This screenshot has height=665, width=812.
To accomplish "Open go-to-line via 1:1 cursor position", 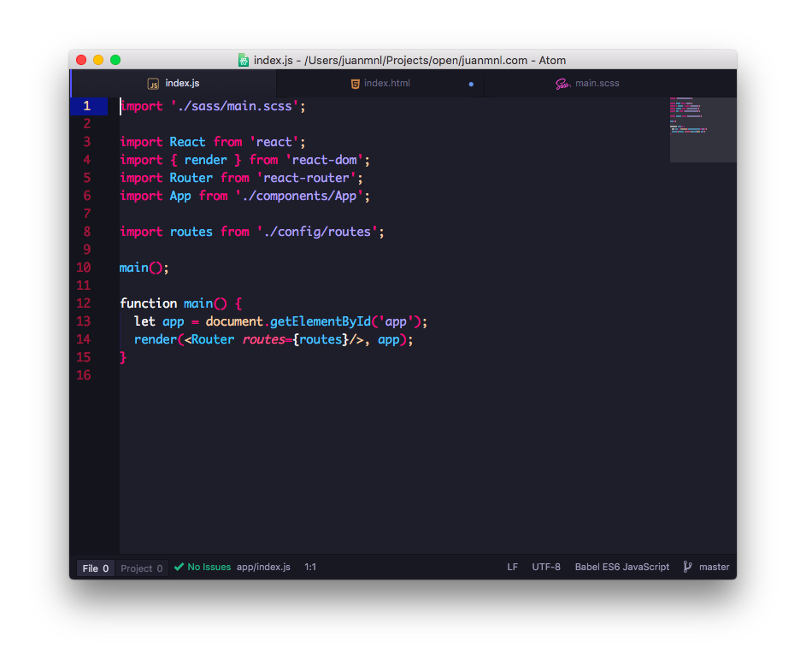I will (x=310, y=567).
